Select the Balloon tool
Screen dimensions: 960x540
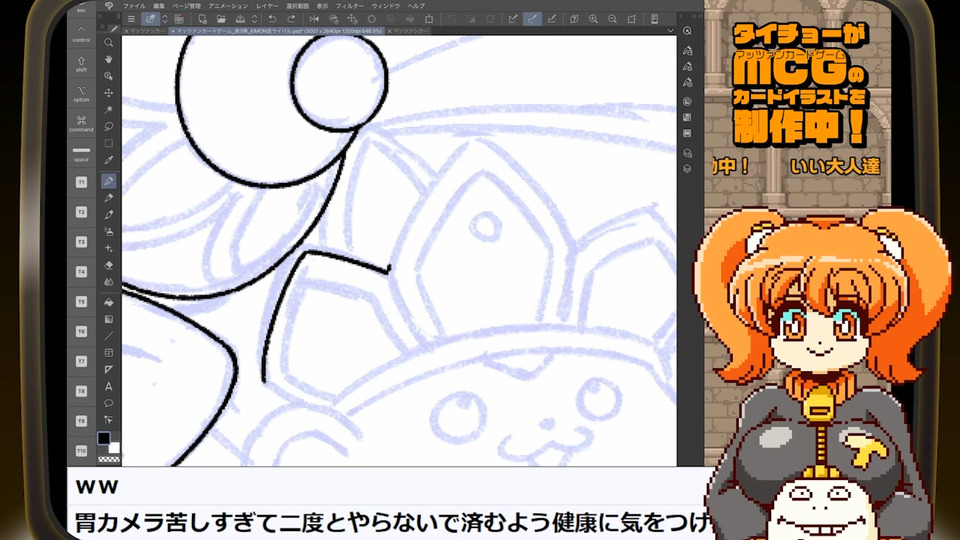click(108, 403)
